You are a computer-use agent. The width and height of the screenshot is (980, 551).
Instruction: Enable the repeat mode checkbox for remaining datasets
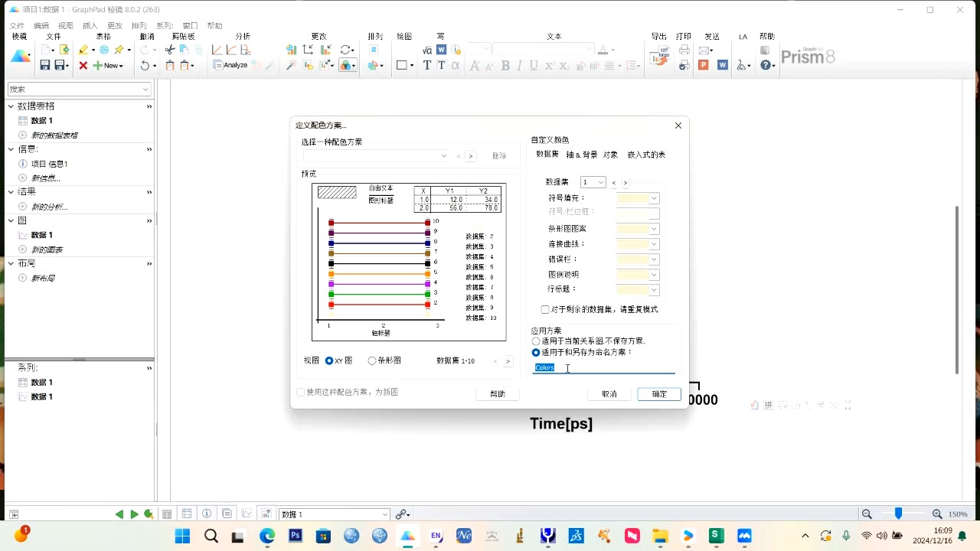pyautogui.click(x=544, y=309)
